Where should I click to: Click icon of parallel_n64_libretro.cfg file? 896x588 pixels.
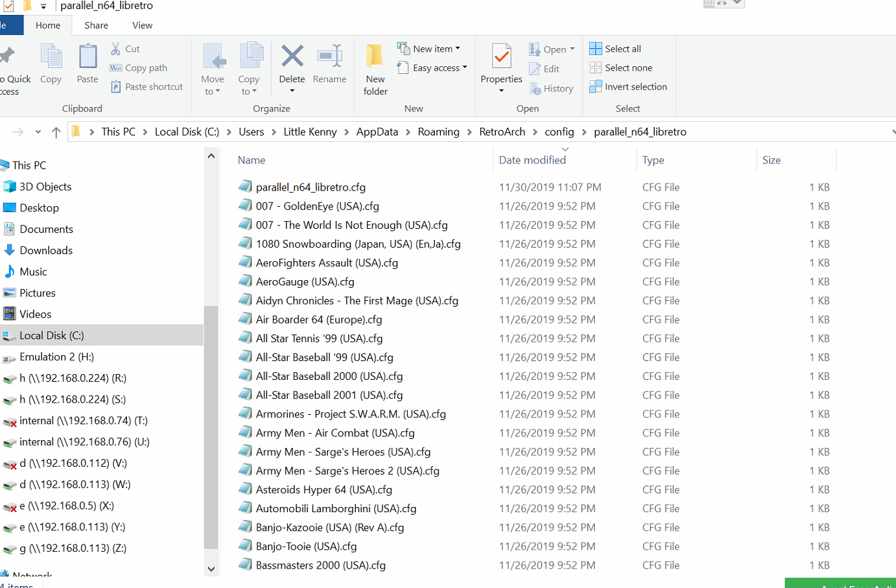245,187
